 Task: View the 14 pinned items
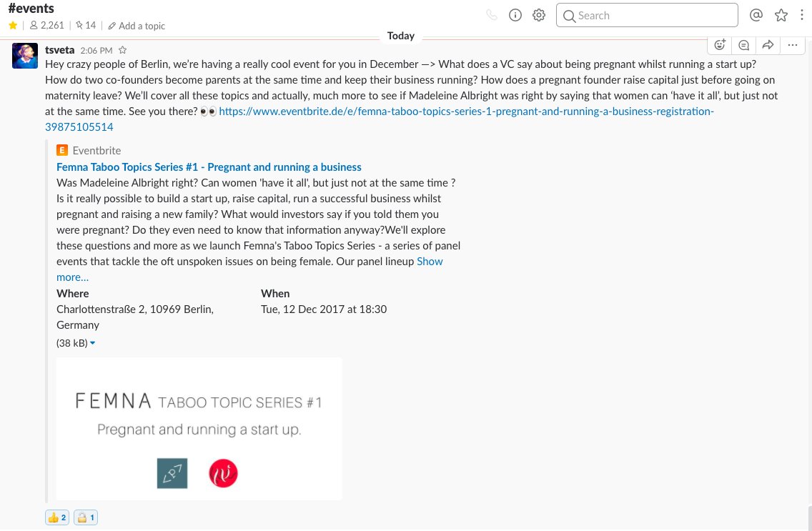[86, 25]
